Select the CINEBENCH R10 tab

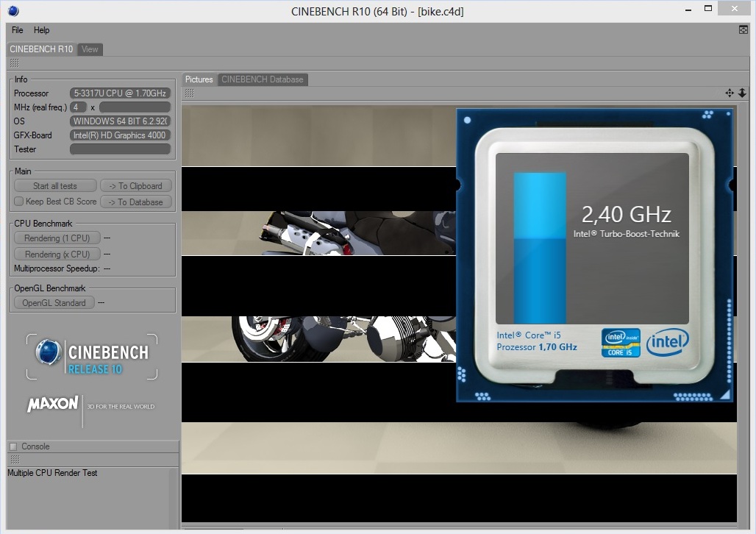(41, 49)
